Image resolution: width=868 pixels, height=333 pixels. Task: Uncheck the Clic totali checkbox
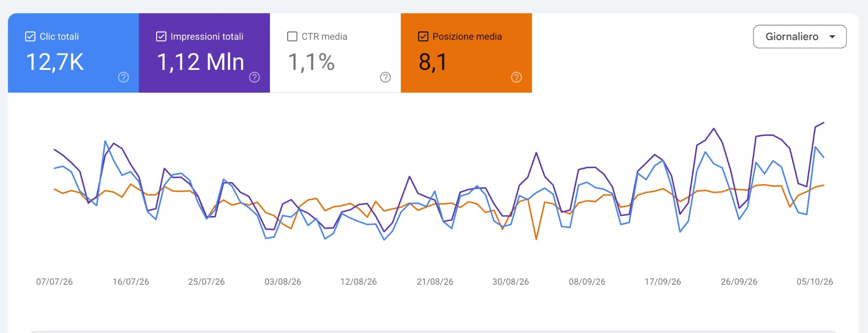tap(30, 36)
